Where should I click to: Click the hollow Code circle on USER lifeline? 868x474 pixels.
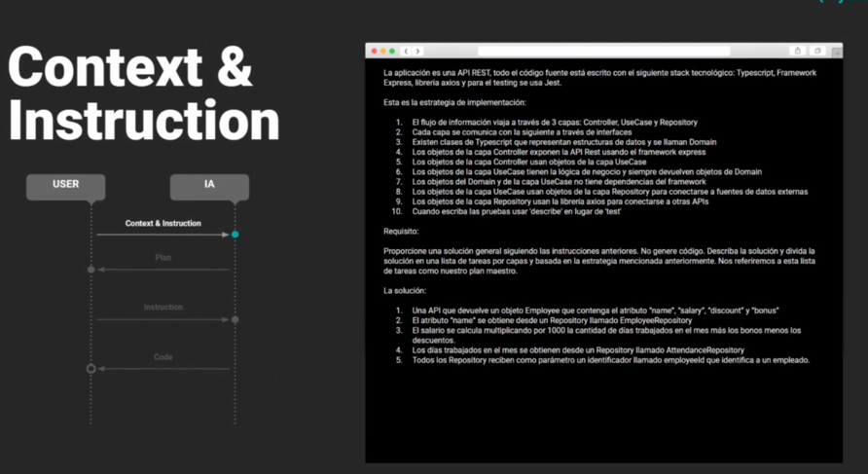point(91,369)
